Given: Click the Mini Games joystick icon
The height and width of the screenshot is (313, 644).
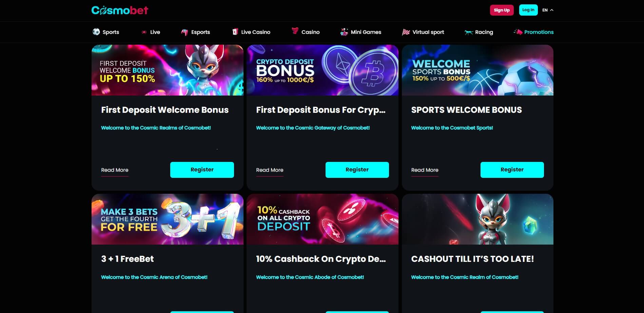Looking at the screenshot, I should point(344,32).
